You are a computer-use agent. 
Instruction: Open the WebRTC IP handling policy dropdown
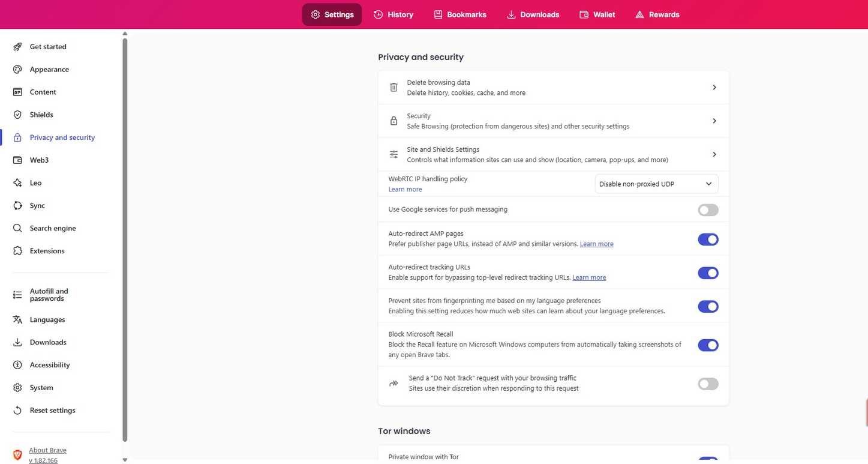point(656,182)
